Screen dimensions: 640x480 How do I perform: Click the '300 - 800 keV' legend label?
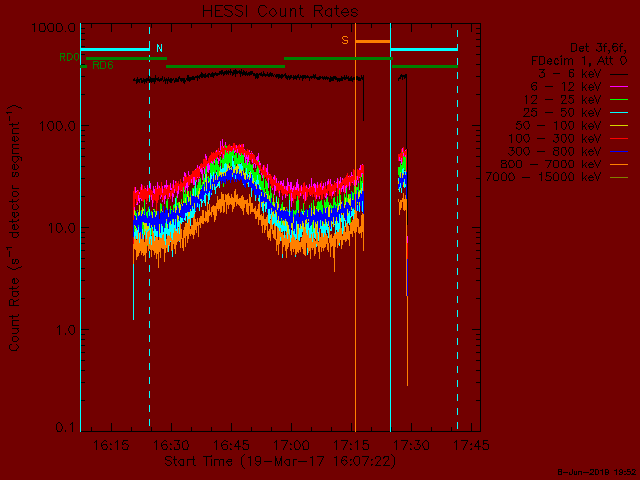click(x=555, y=151)
